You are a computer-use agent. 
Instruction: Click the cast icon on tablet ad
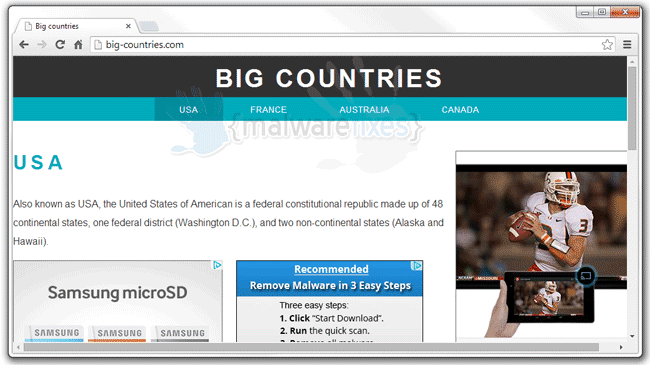pyautogui.click(x=585, y=276)
